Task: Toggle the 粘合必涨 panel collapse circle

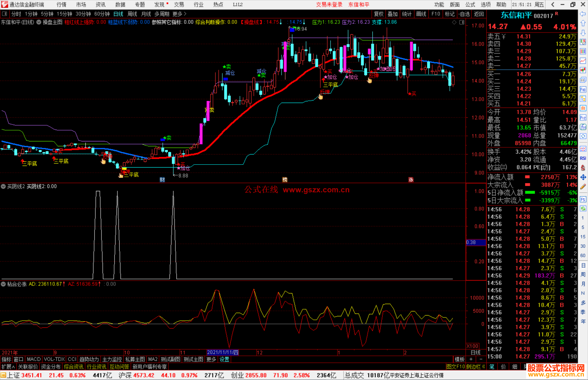Action: (x=3, y=284)
